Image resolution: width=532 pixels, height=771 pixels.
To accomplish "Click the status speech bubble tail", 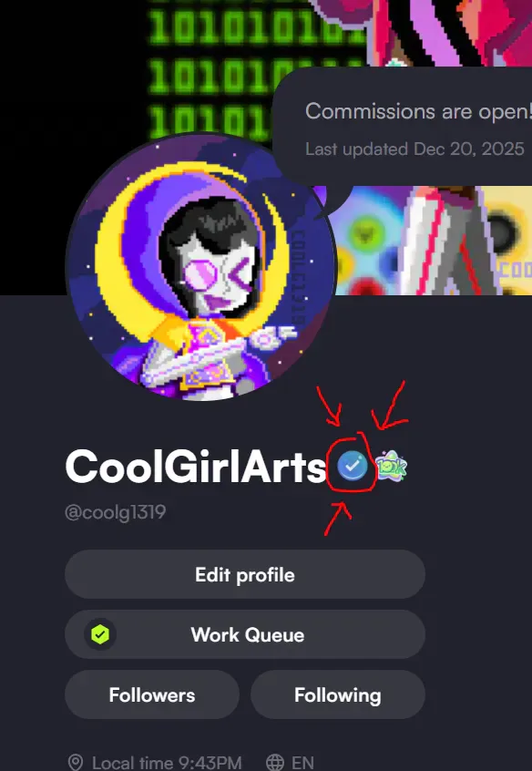I will tap(334, 200).
